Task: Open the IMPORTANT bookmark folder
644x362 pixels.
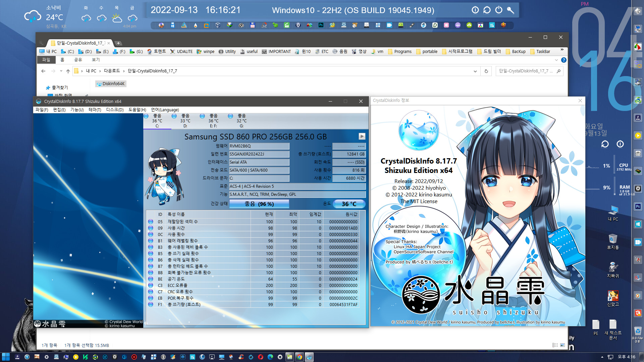Action: (x=276, y=52)
